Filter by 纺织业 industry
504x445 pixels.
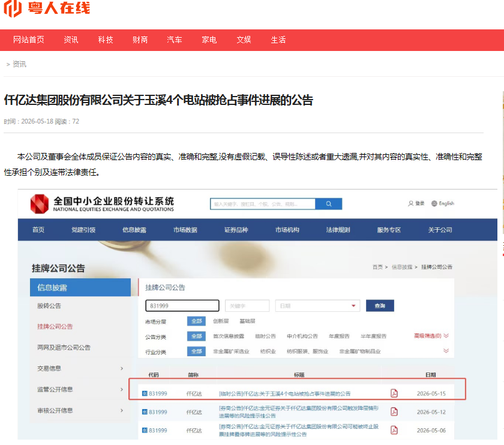point(268,351)
